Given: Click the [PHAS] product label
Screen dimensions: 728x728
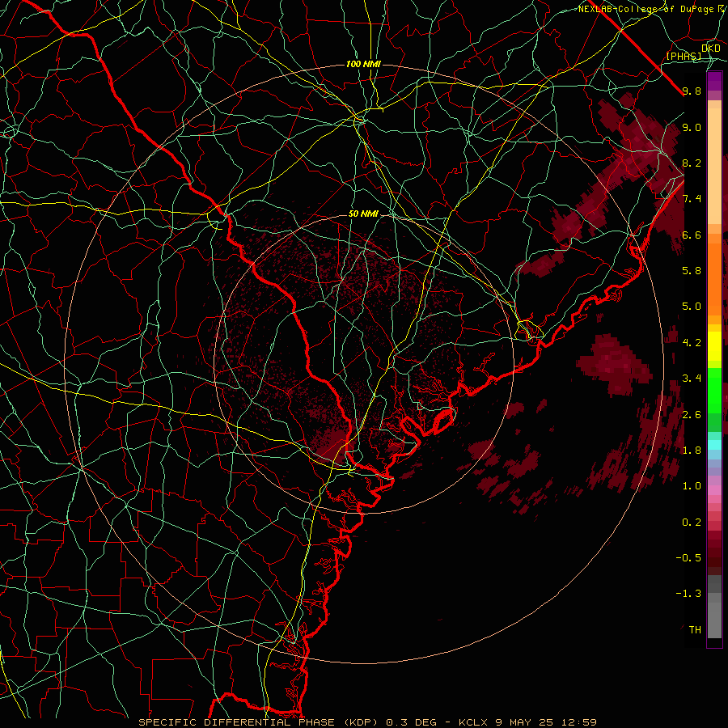Looking at the screenshot, I should (x=684, y=56).
